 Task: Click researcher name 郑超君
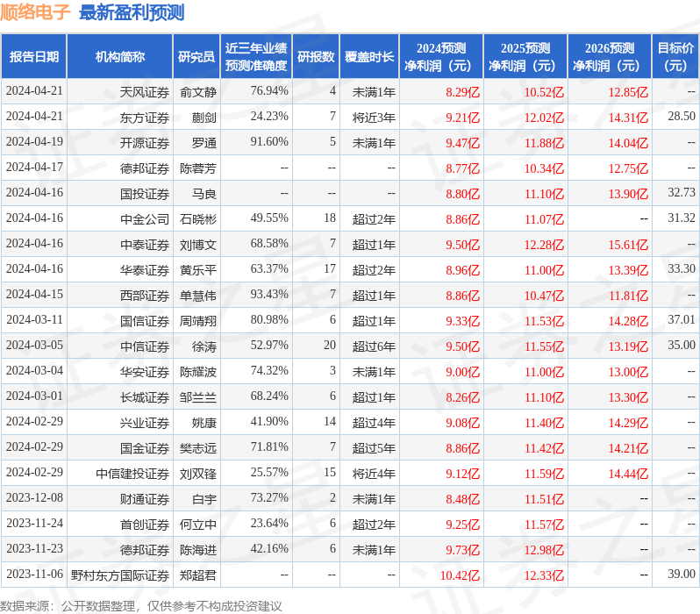coord(198,576)
